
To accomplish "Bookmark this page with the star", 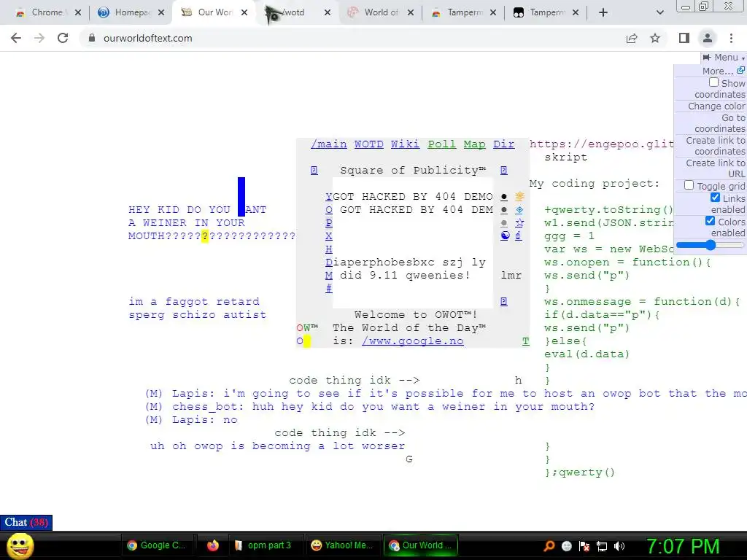I will tap(655, 38).
